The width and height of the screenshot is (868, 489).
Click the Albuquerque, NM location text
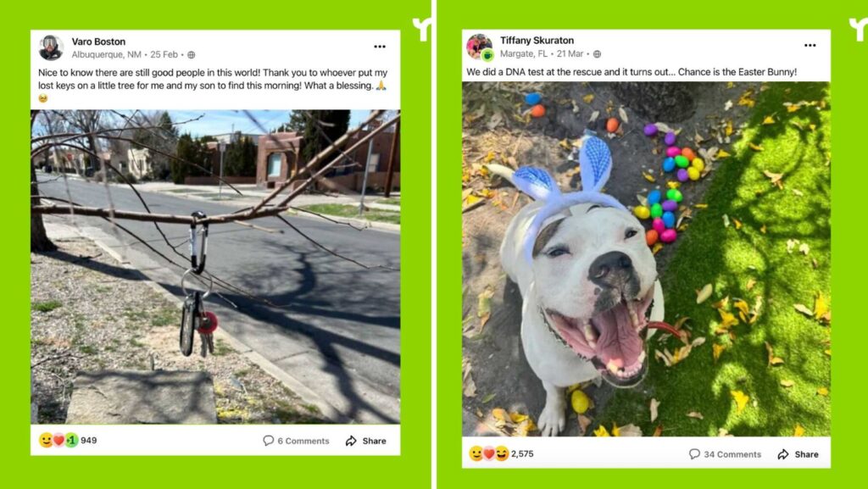tap(106, 55)
